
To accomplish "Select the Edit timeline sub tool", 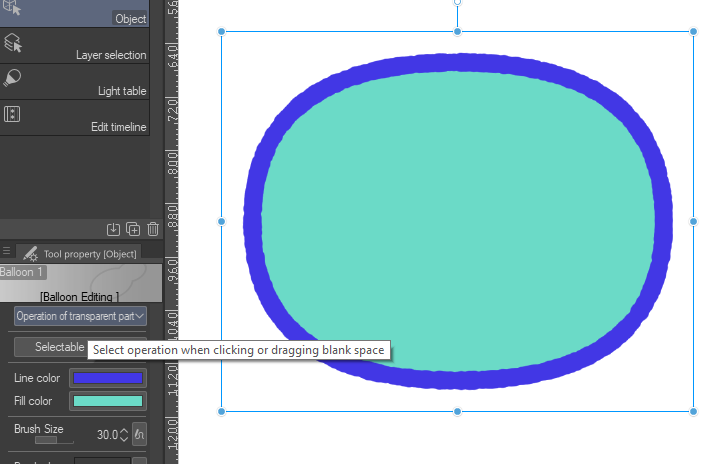I will pos(74,118).
